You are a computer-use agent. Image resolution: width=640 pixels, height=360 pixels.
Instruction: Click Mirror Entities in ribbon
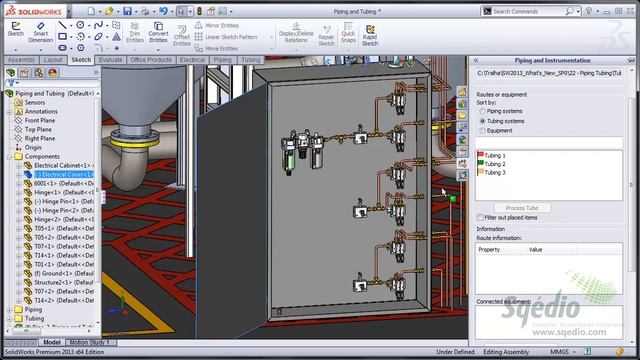[x=217, y=25]
